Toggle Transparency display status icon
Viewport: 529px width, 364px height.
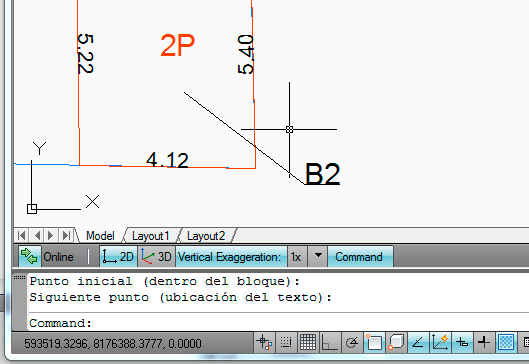506,342
